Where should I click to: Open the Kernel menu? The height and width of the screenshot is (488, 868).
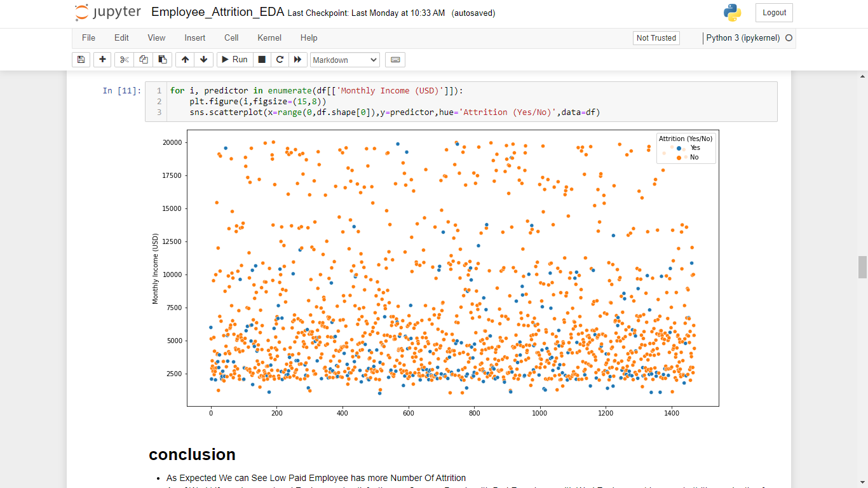pyautogui.click(x=269, y=37)
